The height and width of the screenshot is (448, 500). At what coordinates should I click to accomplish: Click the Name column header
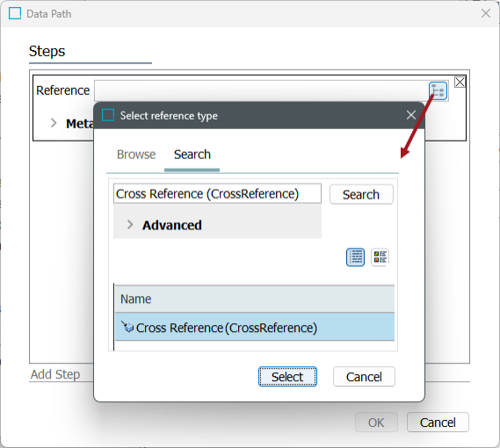click(255, 299)
